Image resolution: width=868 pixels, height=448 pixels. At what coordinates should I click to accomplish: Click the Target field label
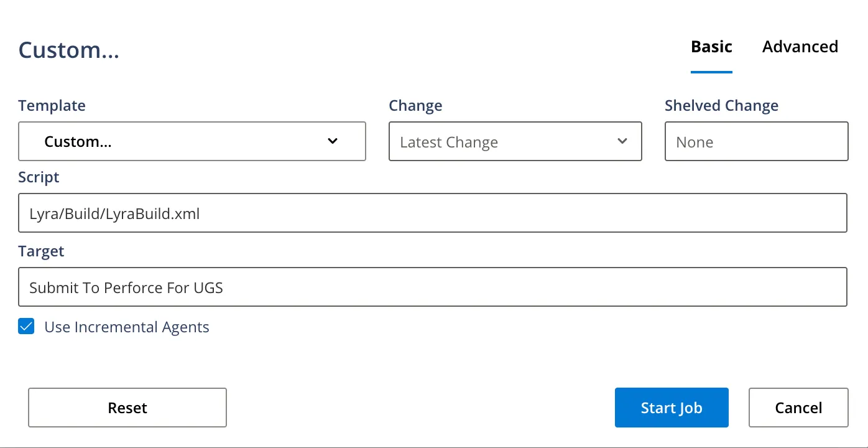coord(41,251)
